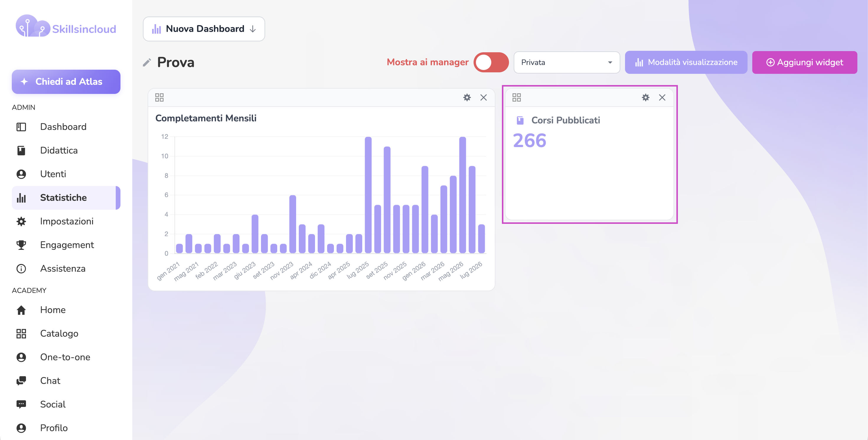This screenshot has width=868, height=440.
Task: Click the Aggiungi widget button
Action: 804,62
